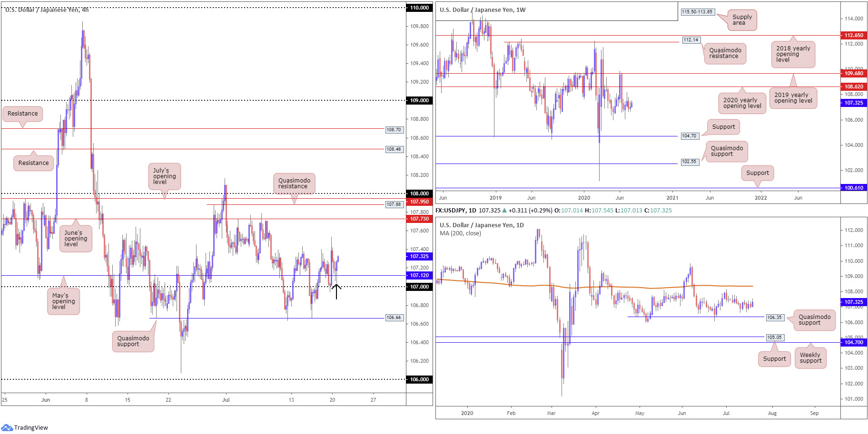This screenshot has width=868, height=434.
Task: Click the 102.55 price tag
Action: pyautogui.click(x=689, y=162)
